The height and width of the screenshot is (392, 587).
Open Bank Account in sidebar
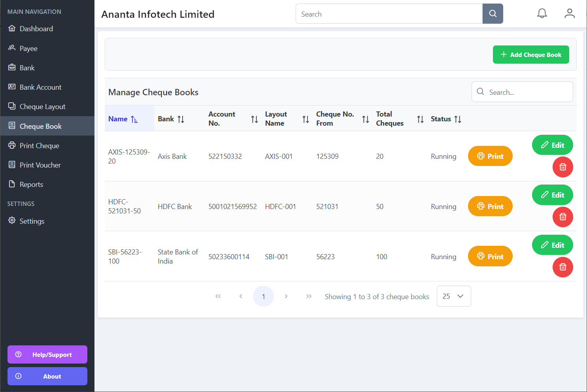47,87
